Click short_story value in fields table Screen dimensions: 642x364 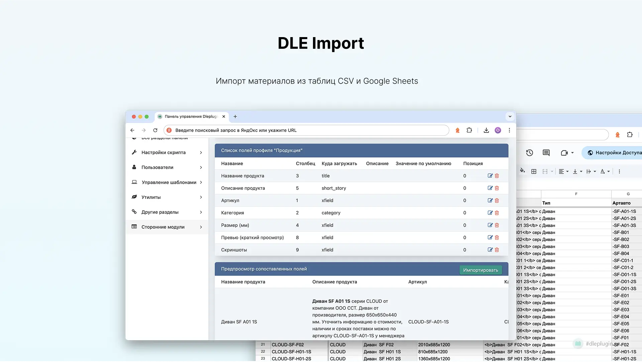coord(334,188)
